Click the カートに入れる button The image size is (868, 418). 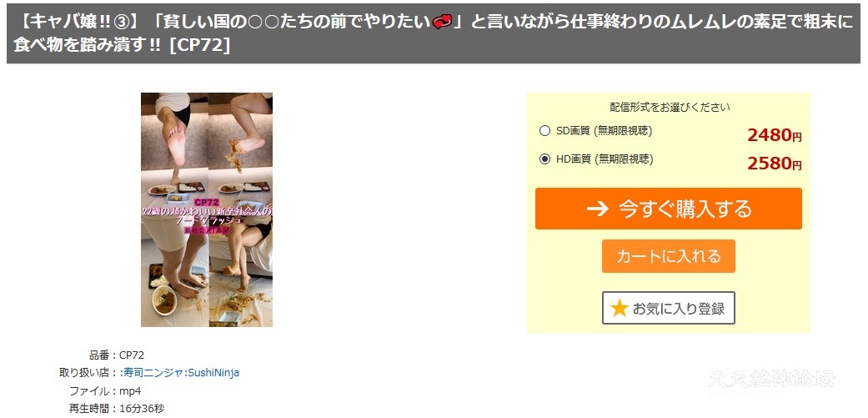click(668, 256)
